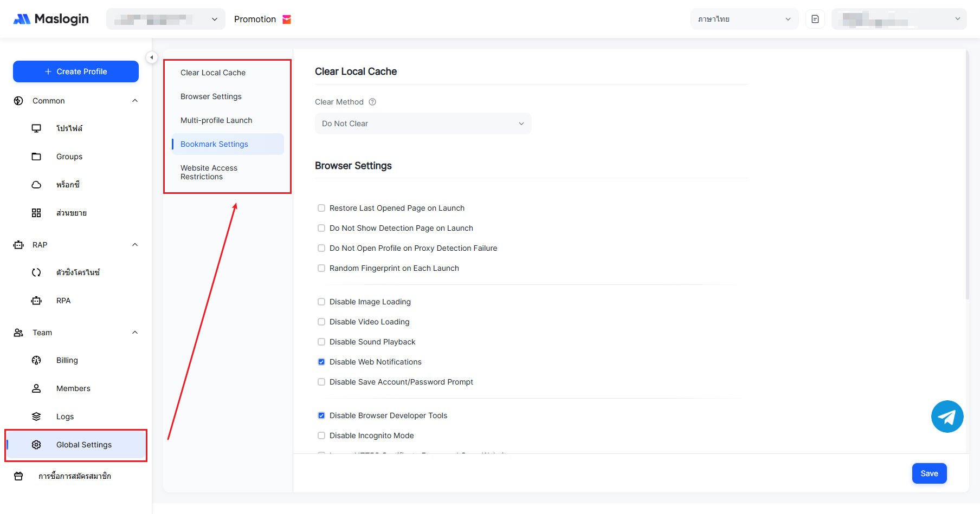The width and height of the screenshot is (980, 514).
Task: Select Bookmark Settings in settings menu
Action: coord(214,144)
